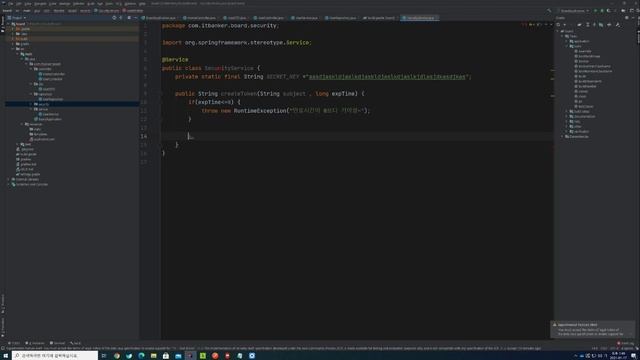The width and height of the screenshot is (640, 360).
Task: Select Scratches and Consoles node
Action: [32, 184]
